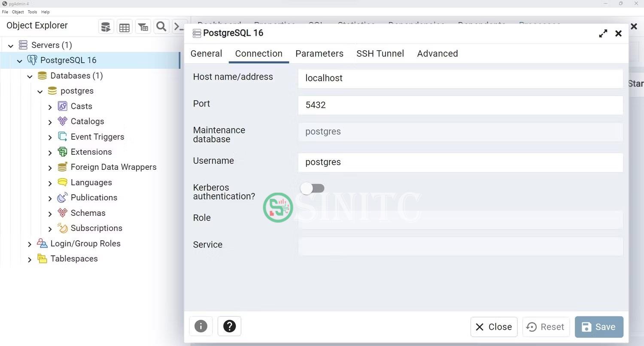644x346 pixels.
Task: Open the PSQL Tool terminal icon
Action: click(x=179, y=27)
